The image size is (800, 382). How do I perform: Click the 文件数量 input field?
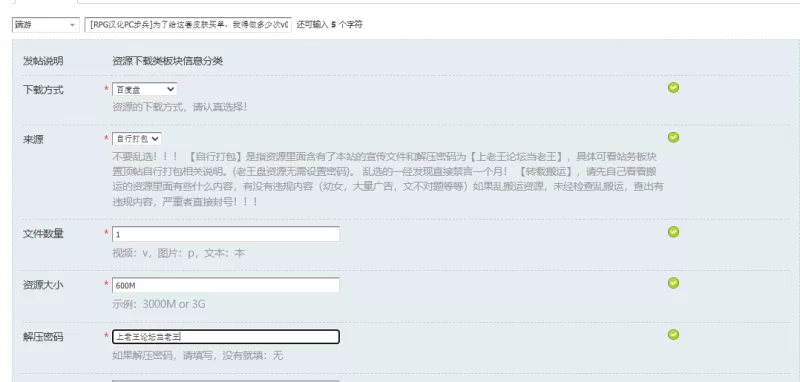pyautogui.click(x=226, y=234)
